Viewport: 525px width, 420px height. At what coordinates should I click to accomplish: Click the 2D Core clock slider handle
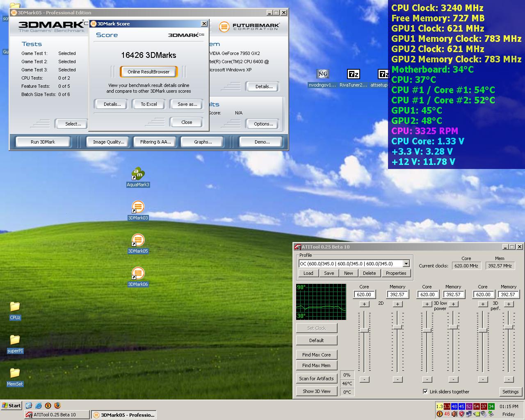pos(364,330)
